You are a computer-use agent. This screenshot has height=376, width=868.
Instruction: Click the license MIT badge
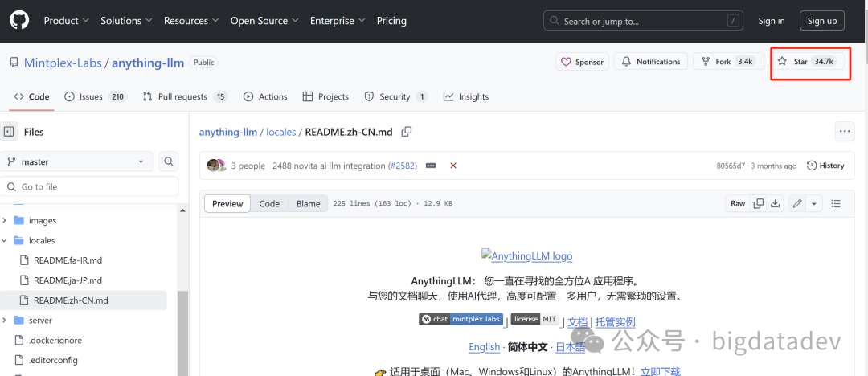pyautogui.click(x=535, y=320)
